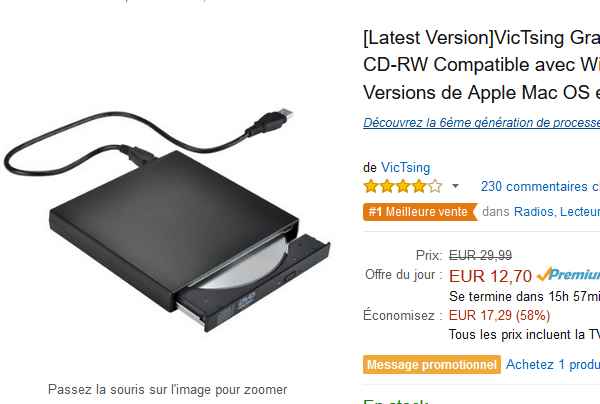The image size is (600, 404).
Task: Click the Passez la souris zoom hint
Action: click(168, 390)
